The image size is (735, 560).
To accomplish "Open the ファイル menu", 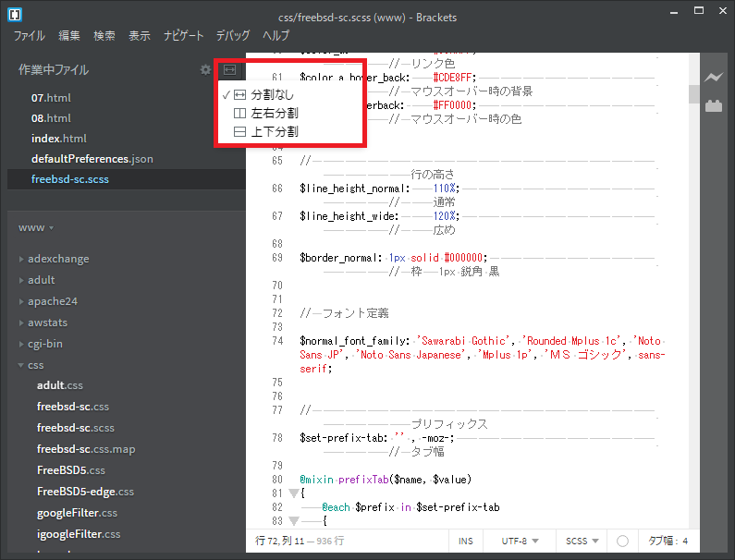I will (29, 36).
